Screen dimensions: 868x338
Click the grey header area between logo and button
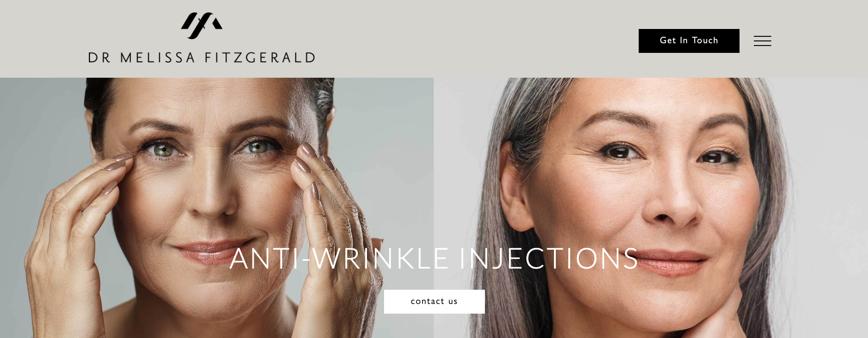pyautogui.click(x=477, y=39)
